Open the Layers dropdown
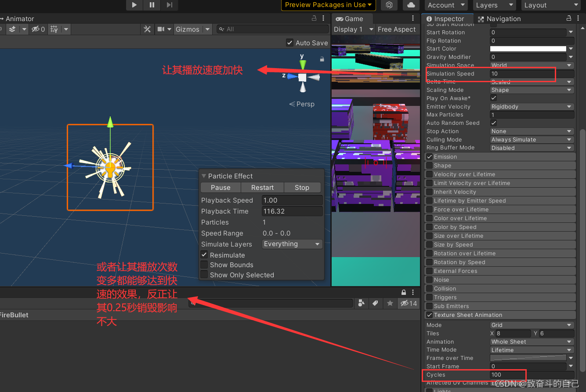586x392 pixels. [x=494, y=5]
